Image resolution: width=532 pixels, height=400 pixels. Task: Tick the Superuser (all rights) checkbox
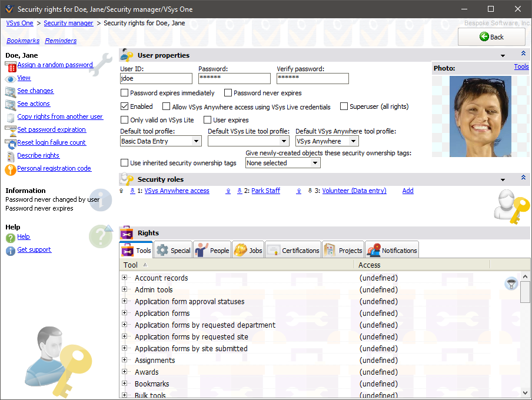click(344, 107)
